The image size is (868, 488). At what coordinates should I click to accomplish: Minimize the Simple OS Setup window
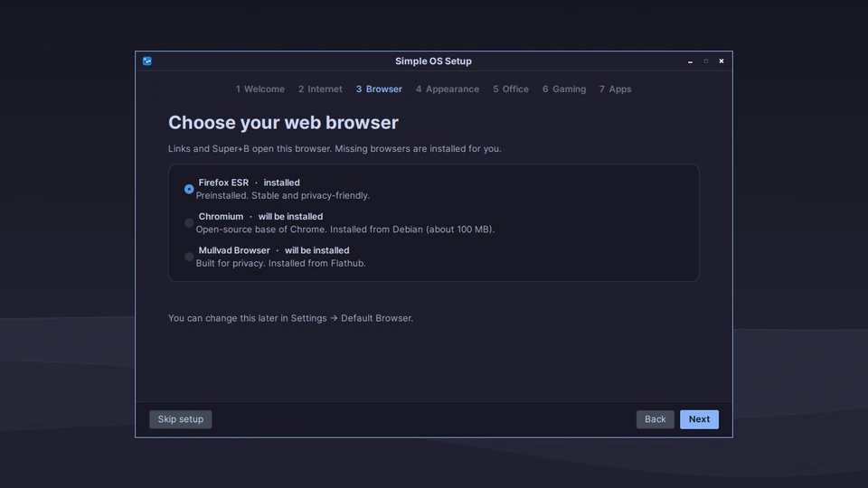690,61
